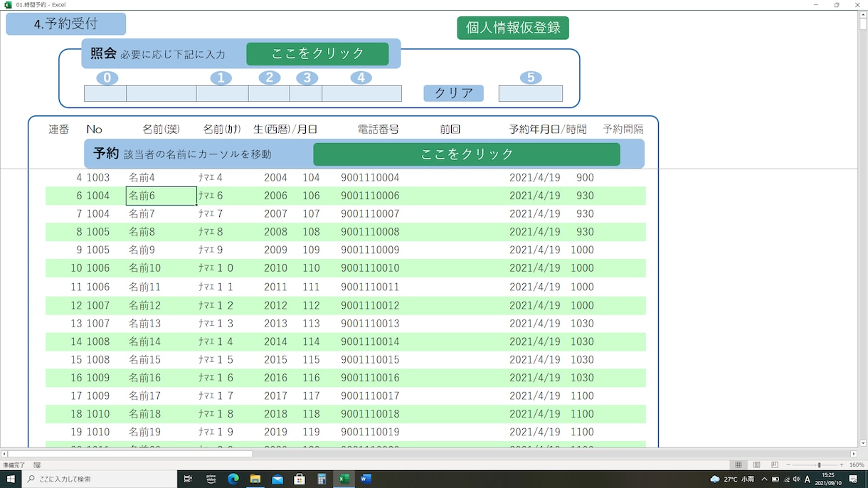Switch to Page Layout view
This screenshot has width=868, height=488.
tap(756, 465)
